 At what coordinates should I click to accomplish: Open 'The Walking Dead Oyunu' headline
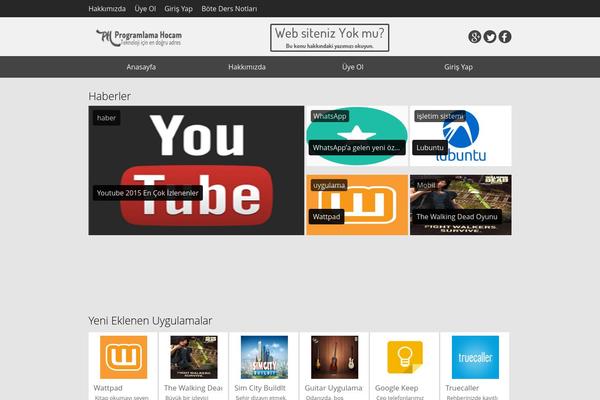pyautogui.click(x=457, y=217)
